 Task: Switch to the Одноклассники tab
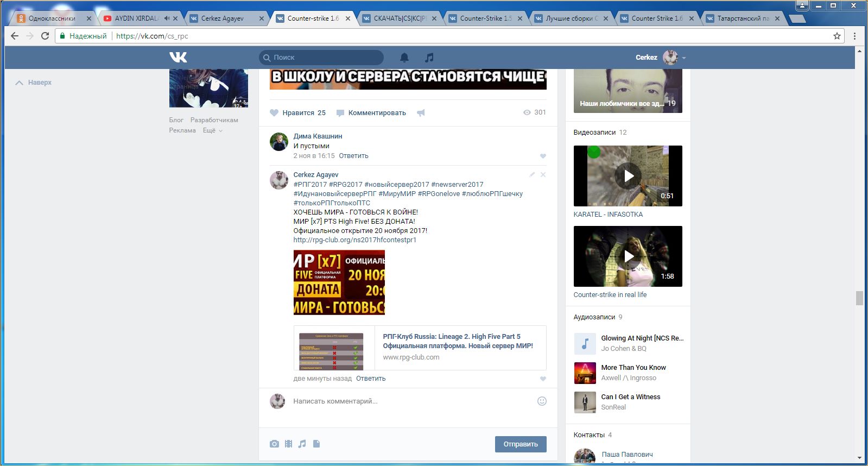click(x=52, y=18)
